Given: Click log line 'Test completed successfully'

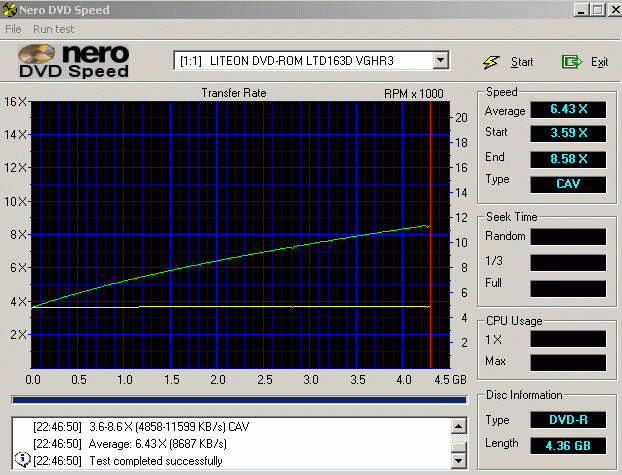Looking at the screenshot, I should point(156,461).
